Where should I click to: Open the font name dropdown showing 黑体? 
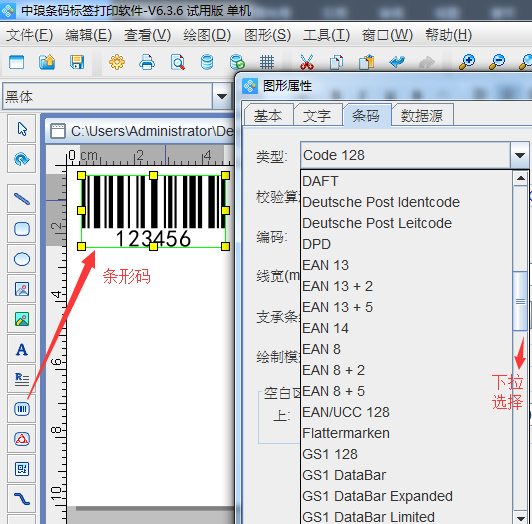[222, 97]
